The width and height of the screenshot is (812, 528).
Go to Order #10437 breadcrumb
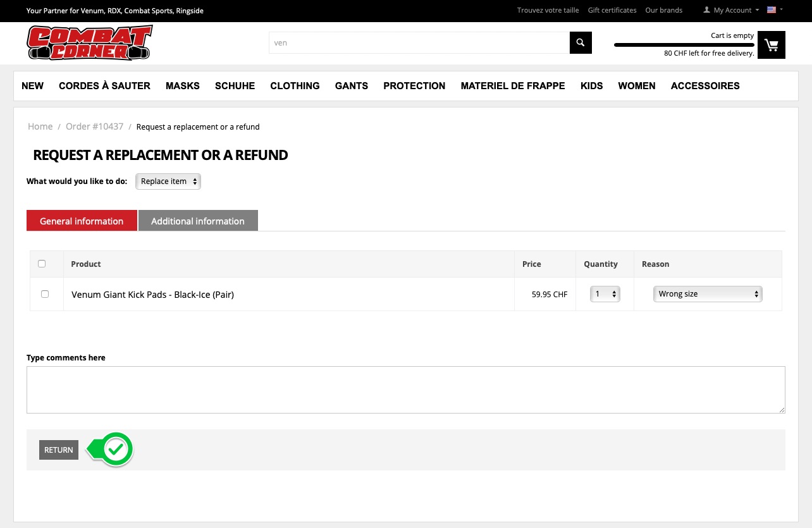94,126
